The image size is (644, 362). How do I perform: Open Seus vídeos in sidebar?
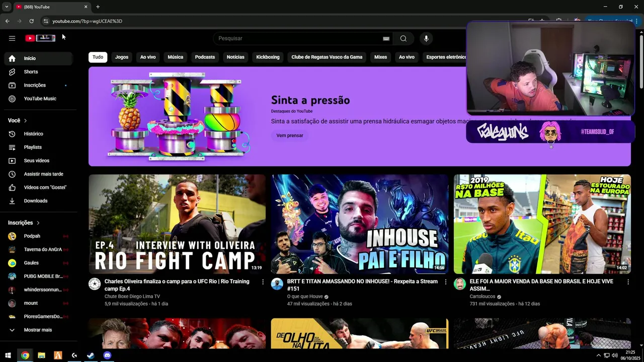(x=38, y=161)
